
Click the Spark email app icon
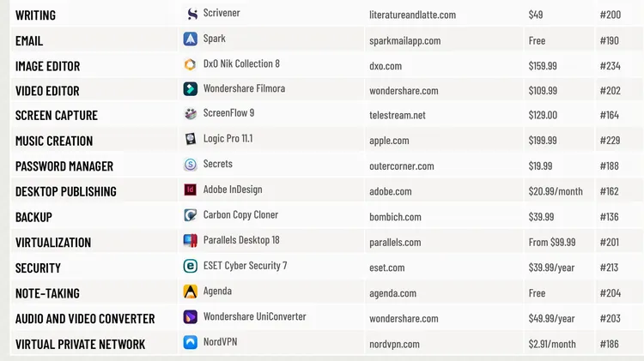pyautogui.click(x=191, y=39)
